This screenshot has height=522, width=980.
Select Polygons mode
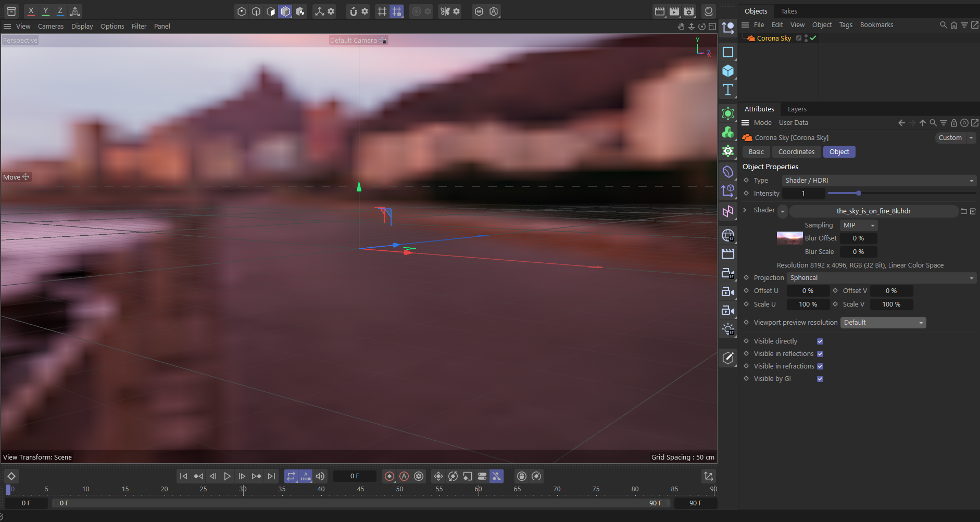tap(271, 11)
